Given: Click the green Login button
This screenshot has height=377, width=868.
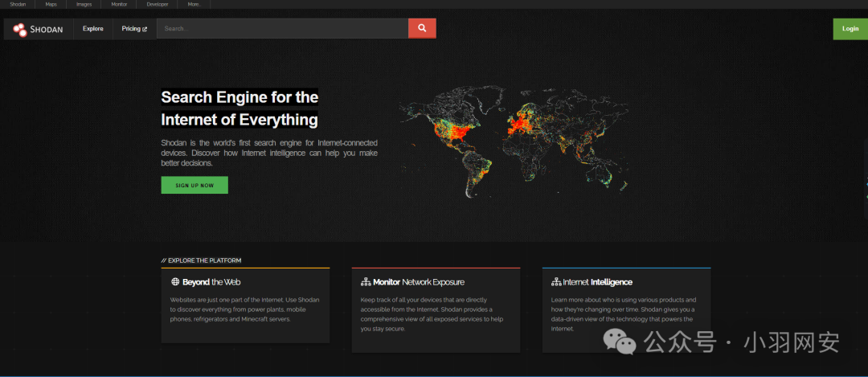Looking at the screenshot, I should coord(850,29).
